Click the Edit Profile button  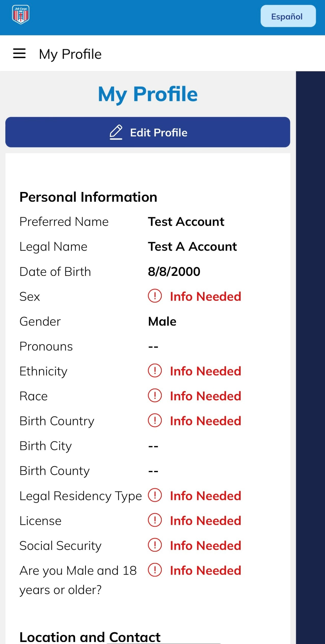tap(147, 132)
